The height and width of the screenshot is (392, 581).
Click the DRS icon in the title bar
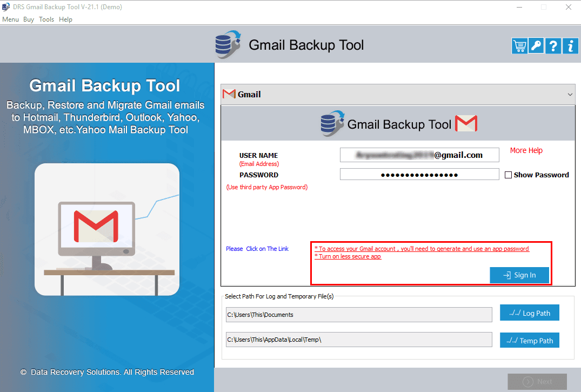coord(6,7)
